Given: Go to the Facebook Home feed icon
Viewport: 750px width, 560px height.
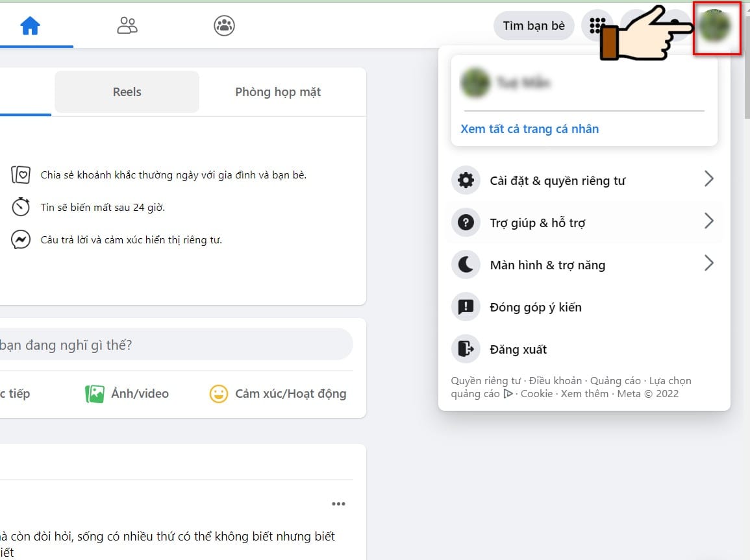Looking at the screenshot, I should (30, 26).
